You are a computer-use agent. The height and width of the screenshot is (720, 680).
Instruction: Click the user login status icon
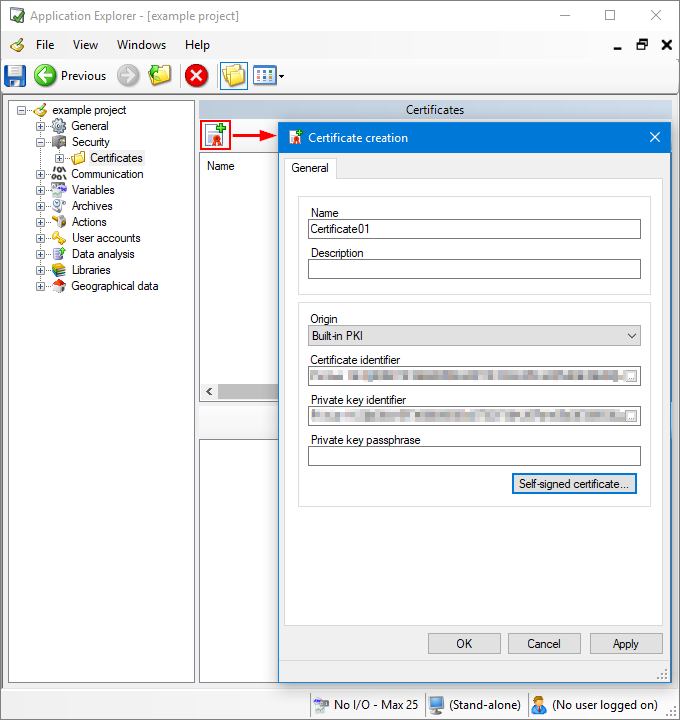[x=539, y=704]
